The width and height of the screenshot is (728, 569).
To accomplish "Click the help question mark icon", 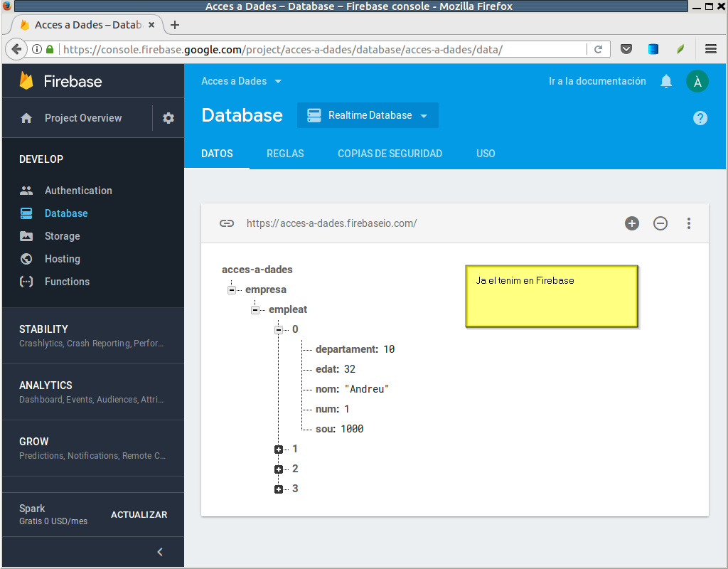I will pos(700,118).
